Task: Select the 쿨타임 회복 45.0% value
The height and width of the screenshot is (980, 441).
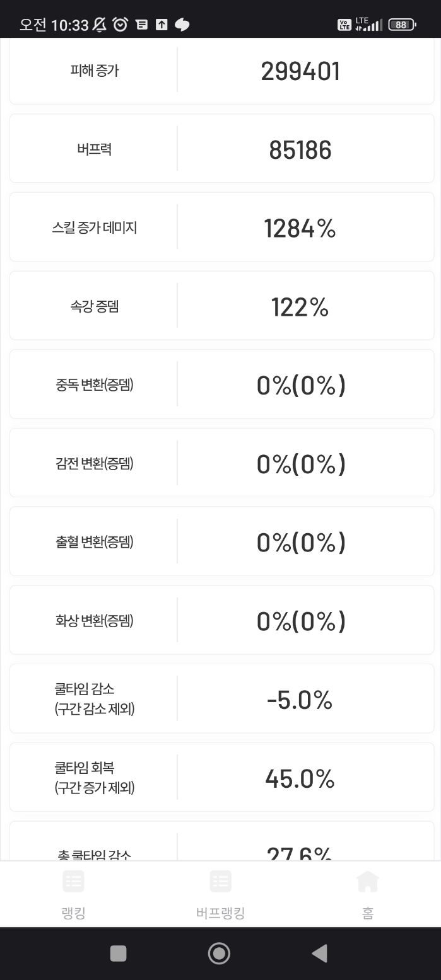Action: [x=300, y=778]
